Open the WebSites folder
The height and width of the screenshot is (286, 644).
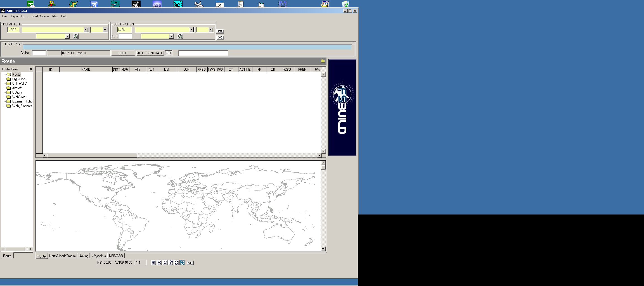19,97
